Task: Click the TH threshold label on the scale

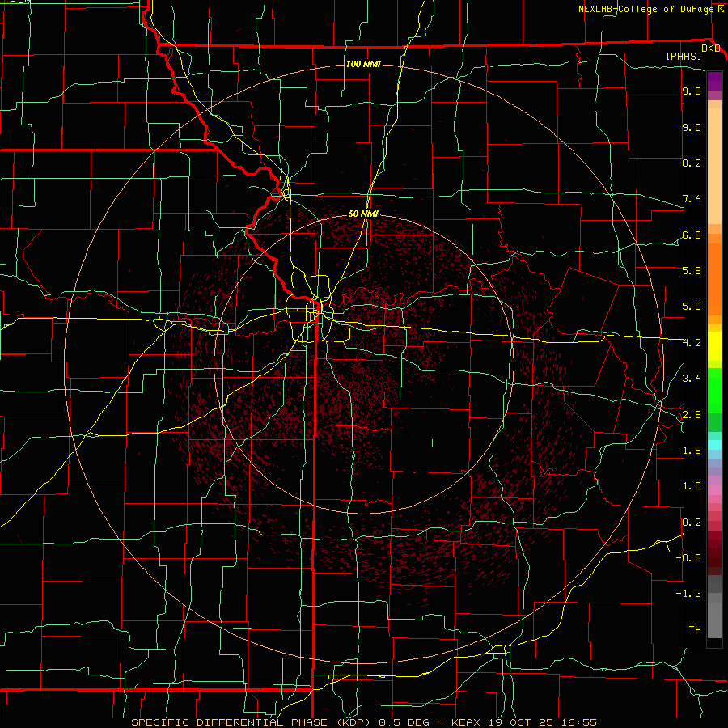Action: tap(695, 630)
